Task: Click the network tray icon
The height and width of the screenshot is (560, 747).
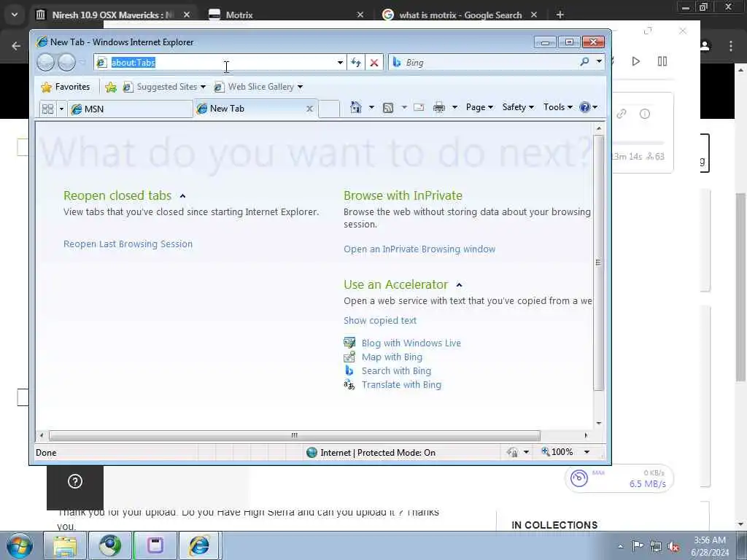Action: click(x=656, y=547)
